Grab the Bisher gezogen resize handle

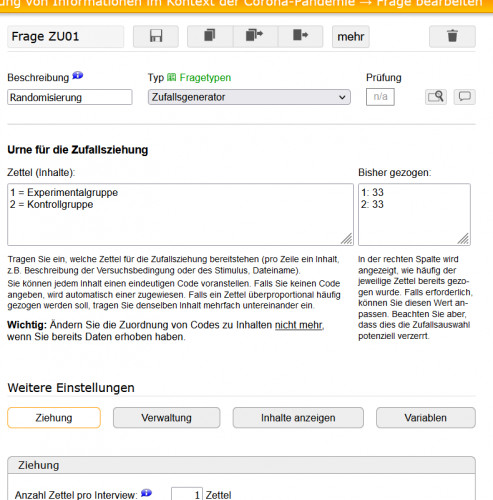tap(464, 239)
